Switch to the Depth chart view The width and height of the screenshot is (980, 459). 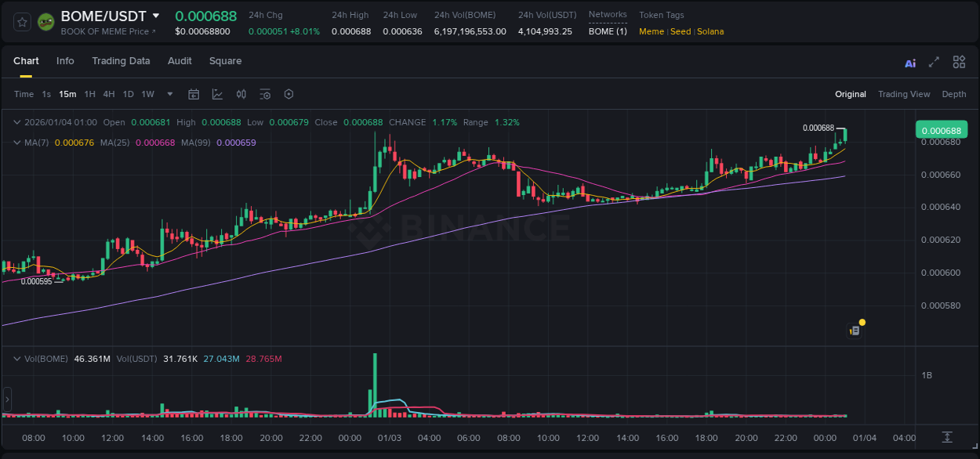953,94
